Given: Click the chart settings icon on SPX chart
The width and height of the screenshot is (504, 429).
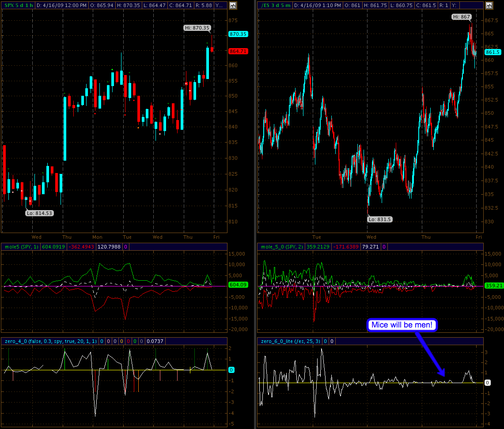Looking at the screenshot, I should point(233,6).
